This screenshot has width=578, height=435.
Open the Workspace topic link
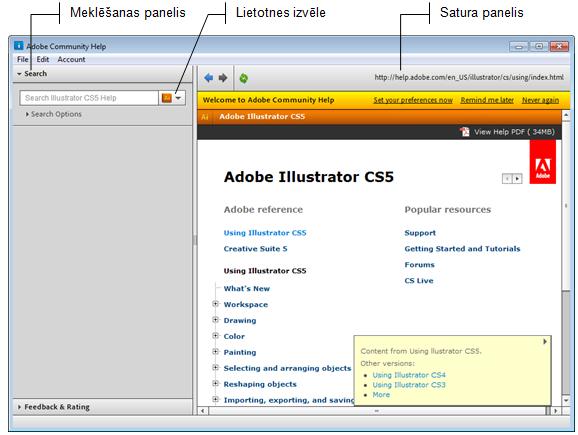pos(246,304)
